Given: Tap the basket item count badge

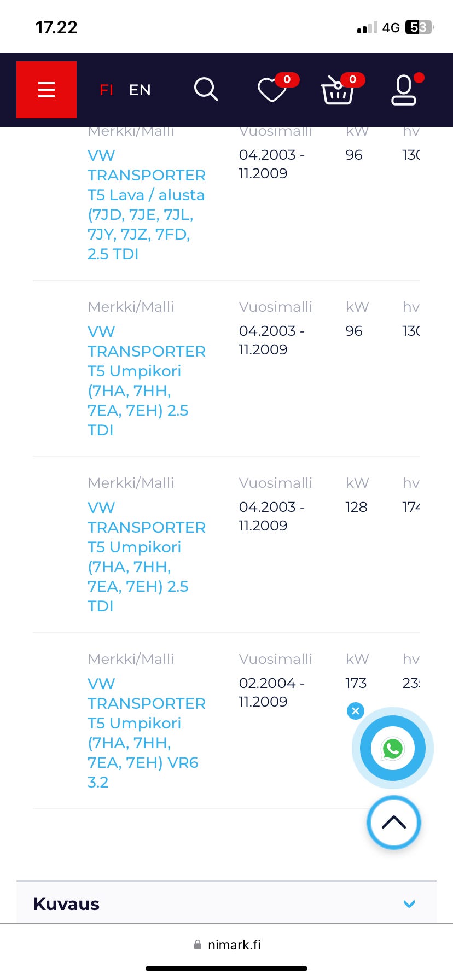Looking at the screenshot, I should pyautogui.click(x=352, y=80).
